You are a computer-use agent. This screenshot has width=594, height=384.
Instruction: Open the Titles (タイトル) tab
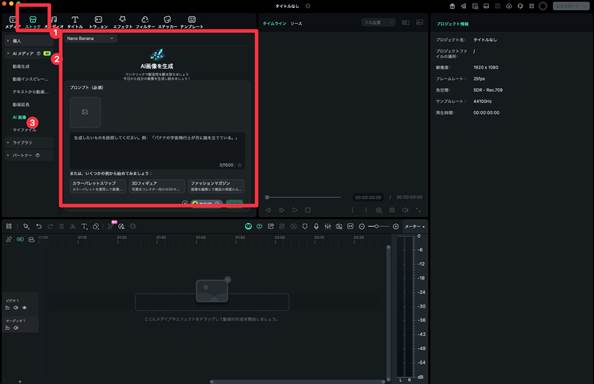tap(75, 22)
